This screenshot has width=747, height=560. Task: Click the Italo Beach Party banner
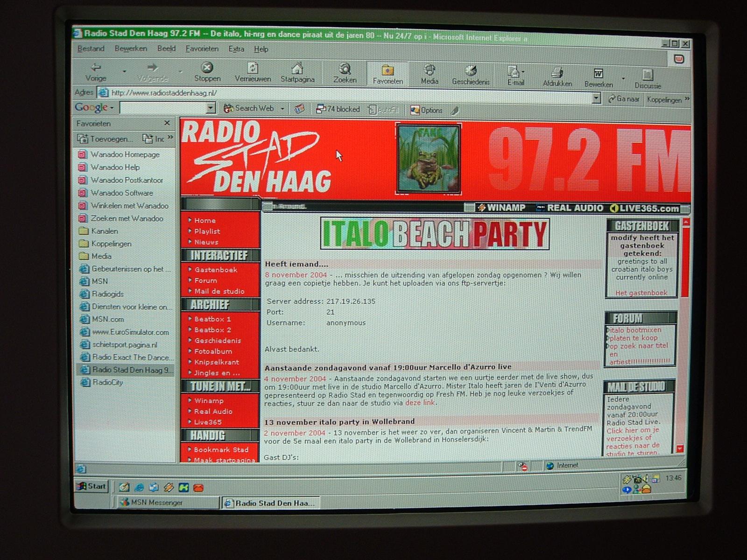pyautogui.click(x=435, y=233)
